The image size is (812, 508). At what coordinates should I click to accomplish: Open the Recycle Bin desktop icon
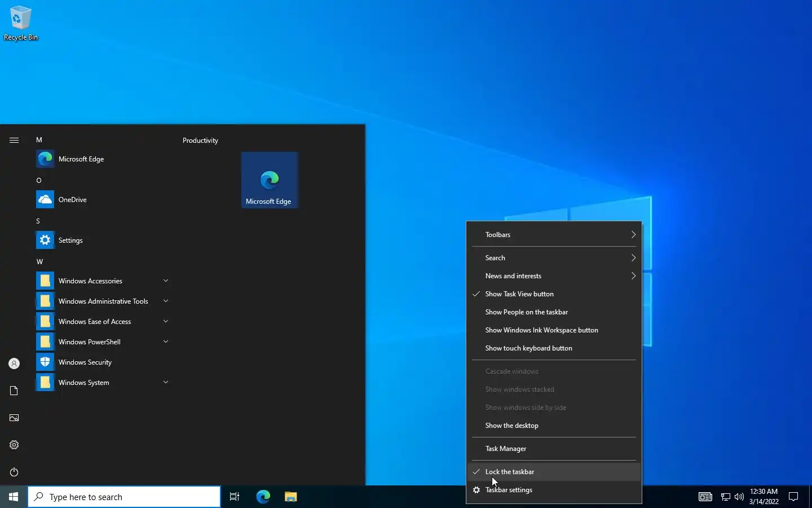pos(20,23)
